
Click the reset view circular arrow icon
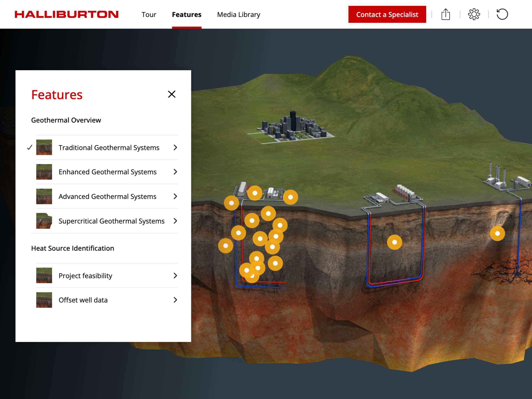coord(502,14)
